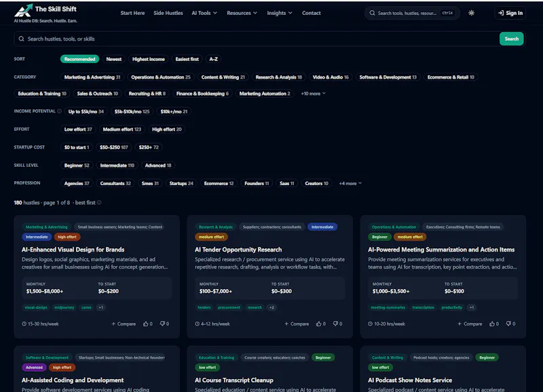Image resolution: width=543 pixels, height=392 pixels.
Task: Filter startup cost $250+ 72
Action: 149,147
